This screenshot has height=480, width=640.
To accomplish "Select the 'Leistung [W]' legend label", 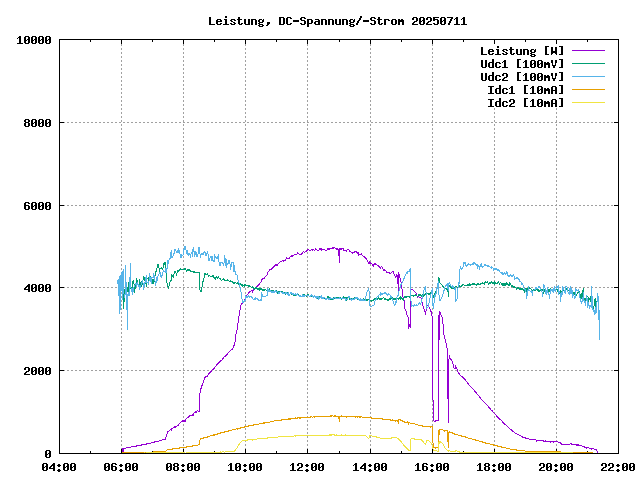I will click(x=521, y=50).
